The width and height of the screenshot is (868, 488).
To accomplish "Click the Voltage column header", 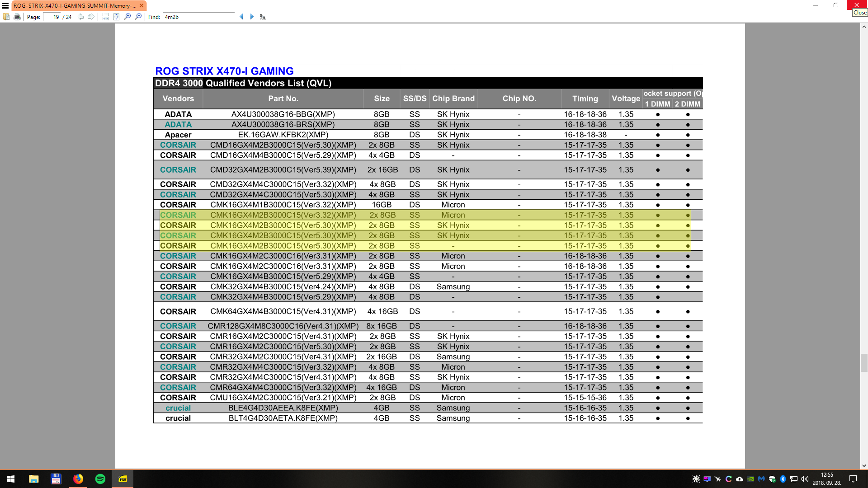I will (x=626, y=99).
